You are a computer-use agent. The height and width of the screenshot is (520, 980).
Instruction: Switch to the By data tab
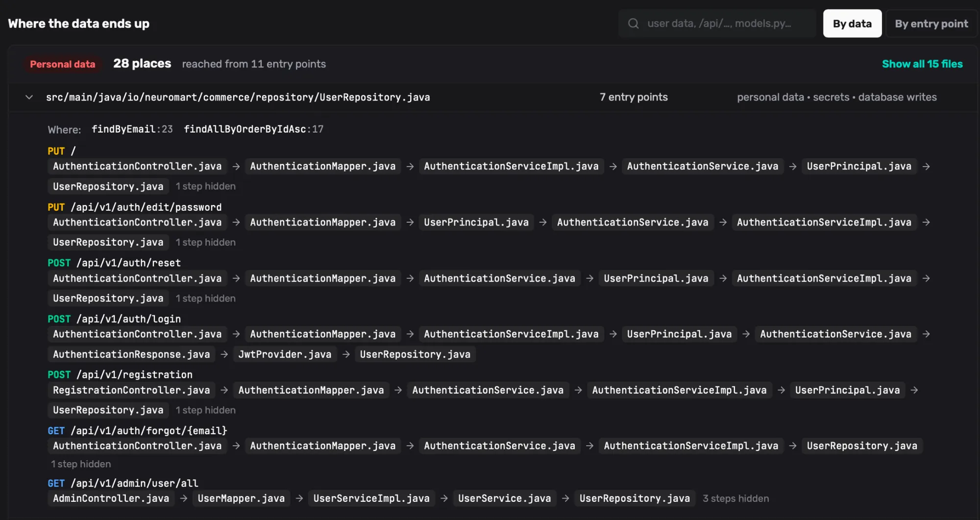tap(852, 24)
